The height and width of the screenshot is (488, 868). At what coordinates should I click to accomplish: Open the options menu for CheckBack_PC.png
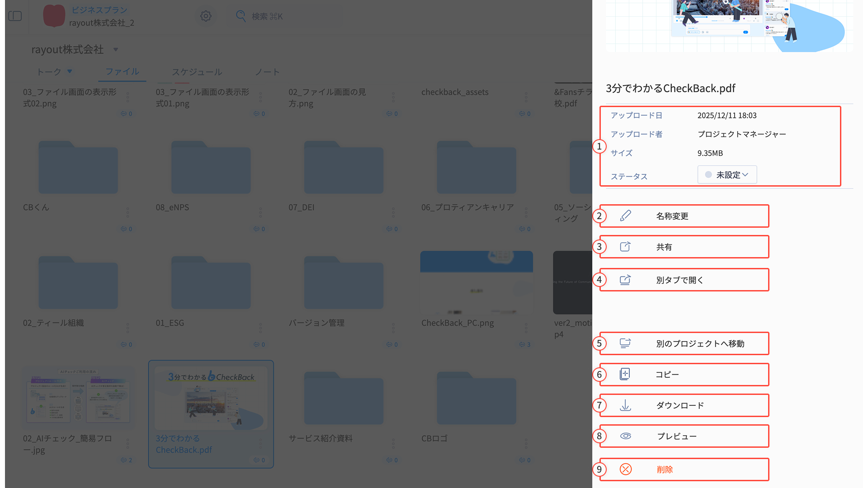[x=526, y=328]
